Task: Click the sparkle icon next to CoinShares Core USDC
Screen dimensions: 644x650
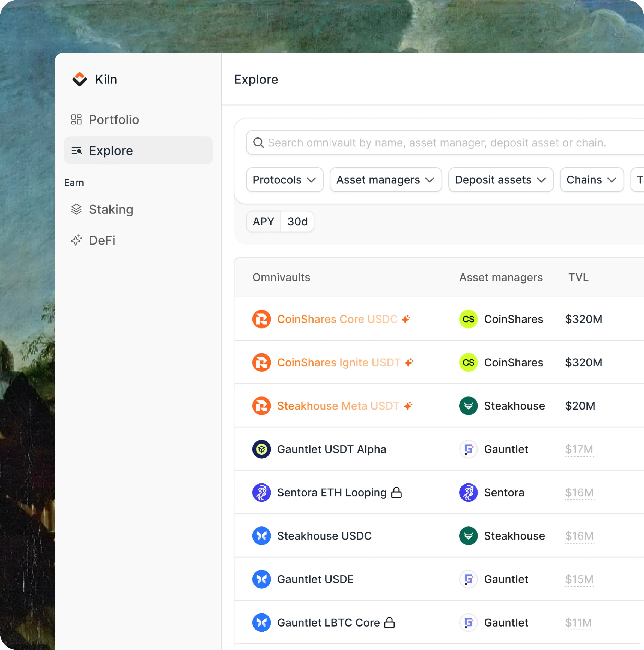Action: [406, 319]
